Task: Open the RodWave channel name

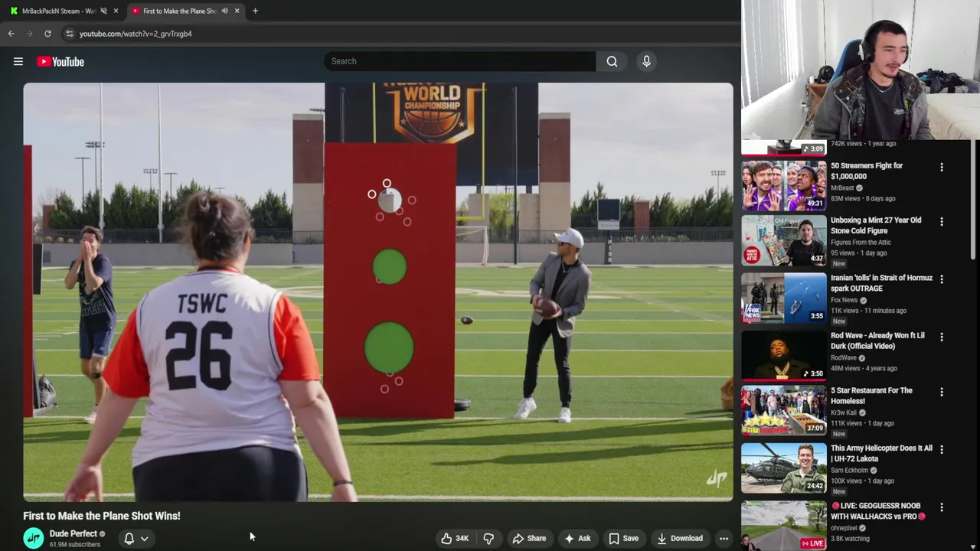Action: tap(844, 357)
